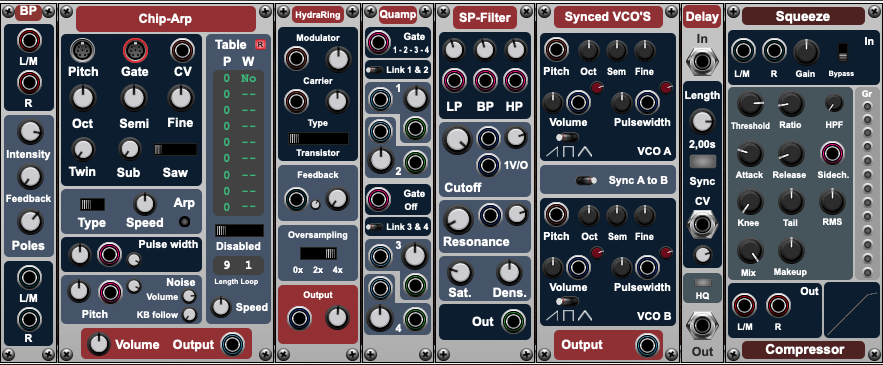Toggle the VCO A waveform switch
Viewport: 883px width, 365px height.
(x=567, y=137)
